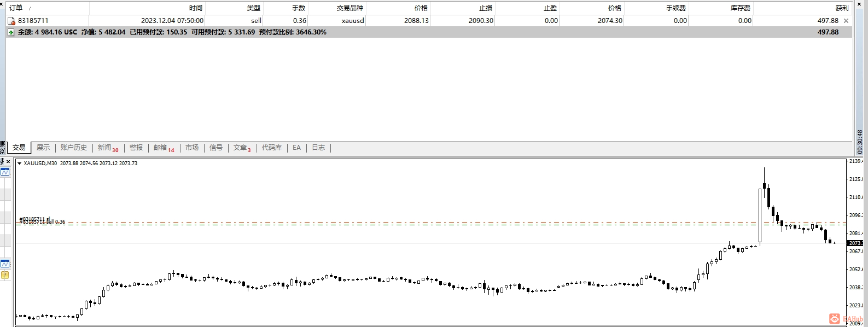
Task: Click the 0.00 value under 手续费
Action: [x=680, y=21]
